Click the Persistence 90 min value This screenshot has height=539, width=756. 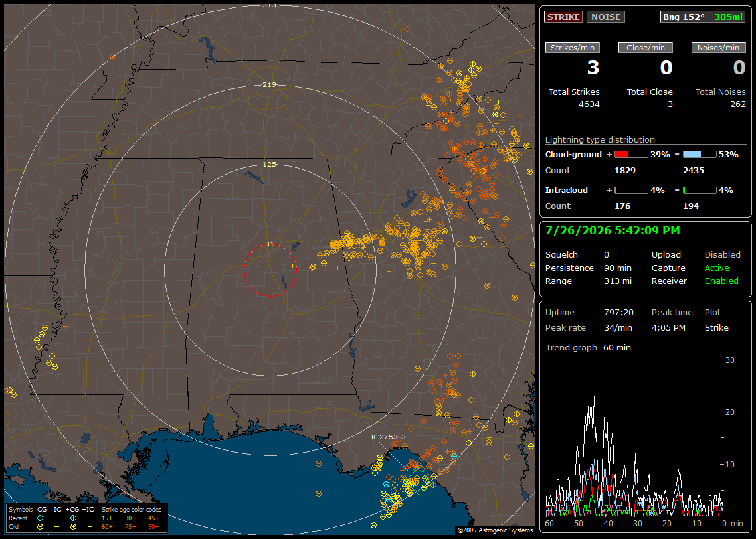coord(618,268)
